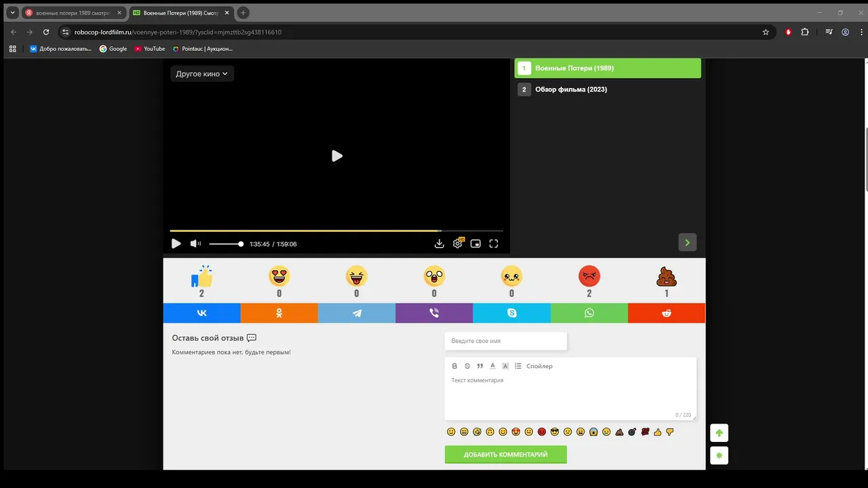Share the page via Telegram
The height and width of the screenshot is (488, 868).
coord(357,313)
